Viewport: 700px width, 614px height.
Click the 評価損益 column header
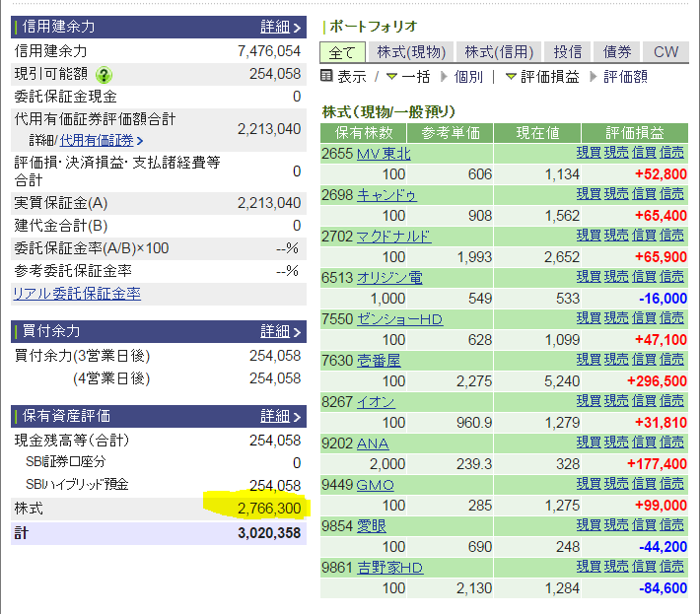click(x=634, y=133)
